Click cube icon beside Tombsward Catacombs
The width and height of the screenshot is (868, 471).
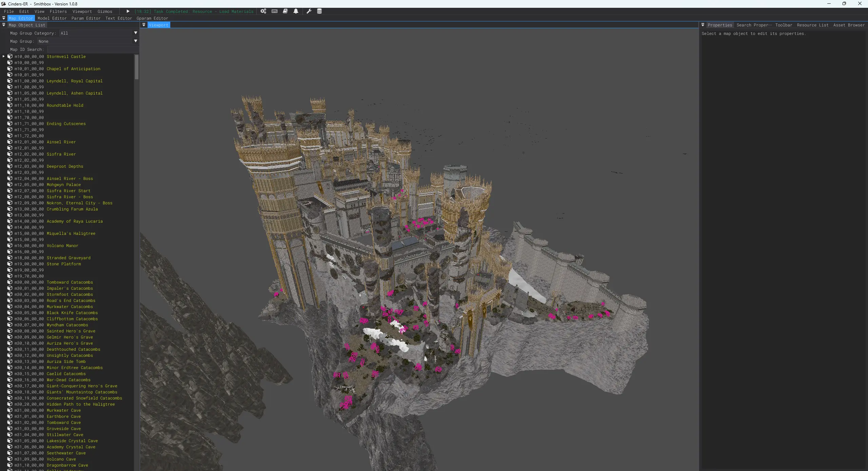point(10,282)
